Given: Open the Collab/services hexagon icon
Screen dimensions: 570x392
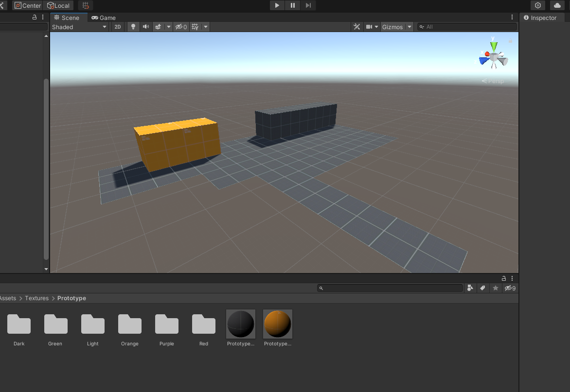Looking at the screenshot, I should 538,5.
